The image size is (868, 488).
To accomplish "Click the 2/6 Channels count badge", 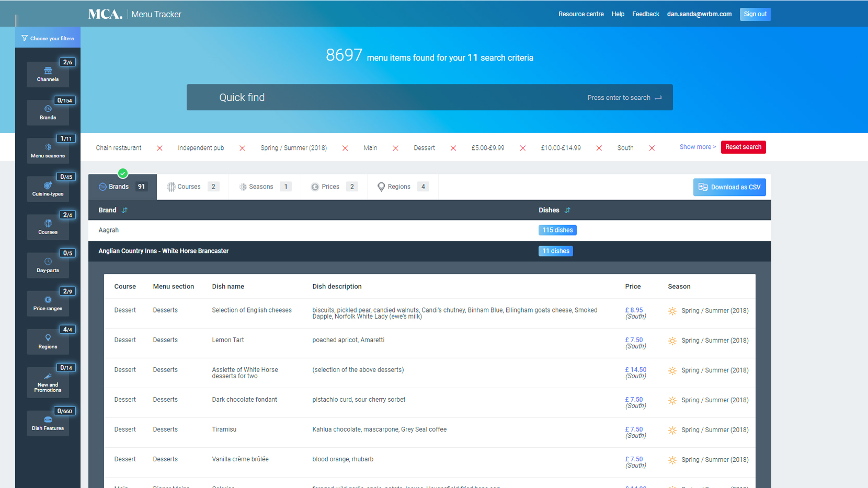I will [67, 62].
